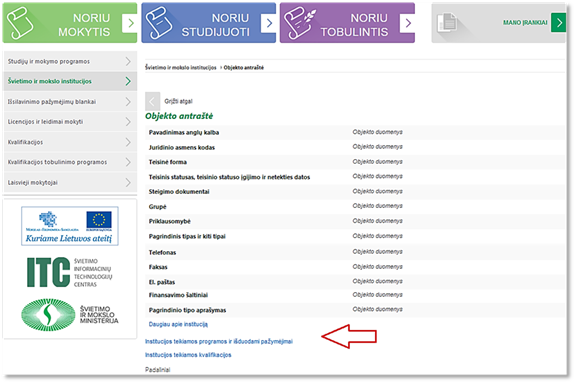This screenshot has width=575, height=383.
Task: Click the Kuriame Lietuvos ateitį EU logo
Action: coord(70,226)
